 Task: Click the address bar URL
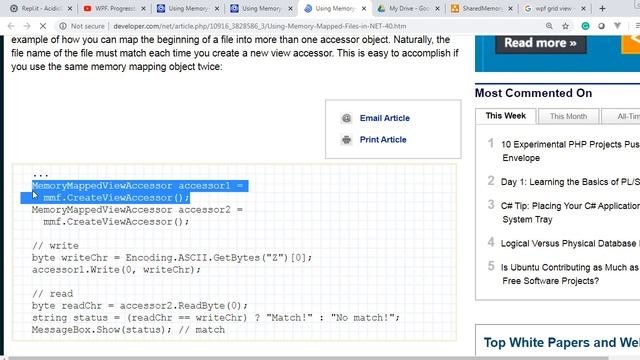[260, 26]
